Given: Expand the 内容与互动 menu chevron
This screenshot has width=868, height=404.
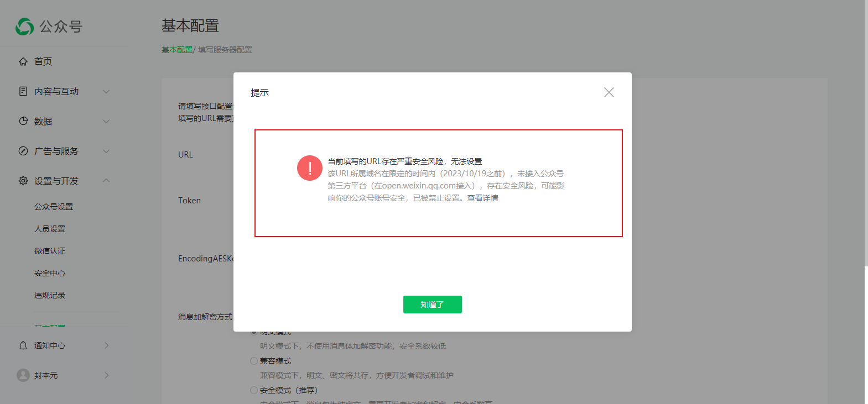Looking at the screenshot, I should tap(106, 91).
